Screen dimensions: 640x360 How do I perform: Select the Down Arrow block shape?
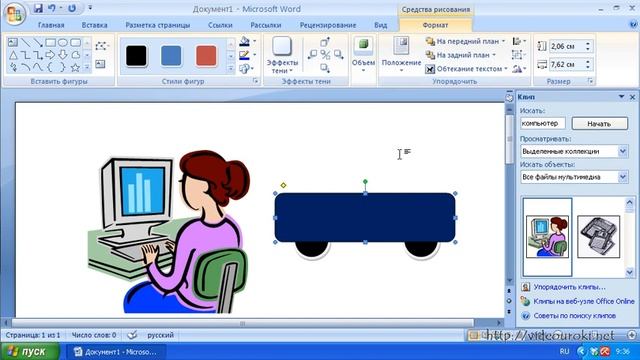pos(63,55)
